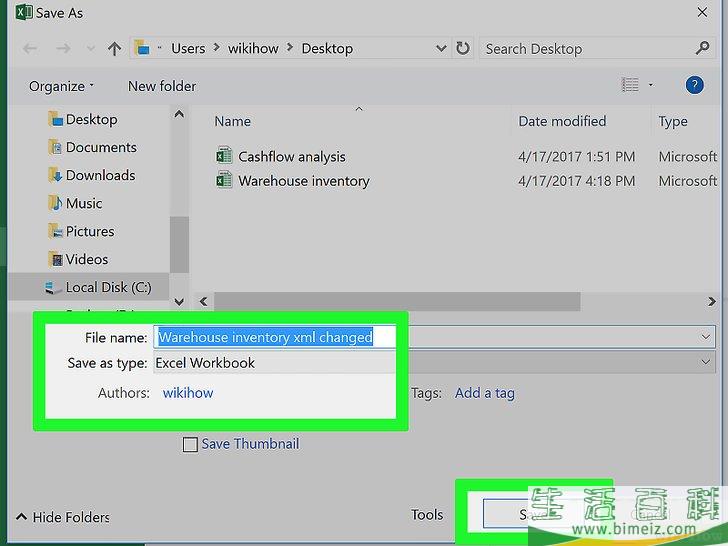The height and width of the screenshot is (546, 728).
Task: Click the Add a tag link
Action: click(x=484, y=393)
